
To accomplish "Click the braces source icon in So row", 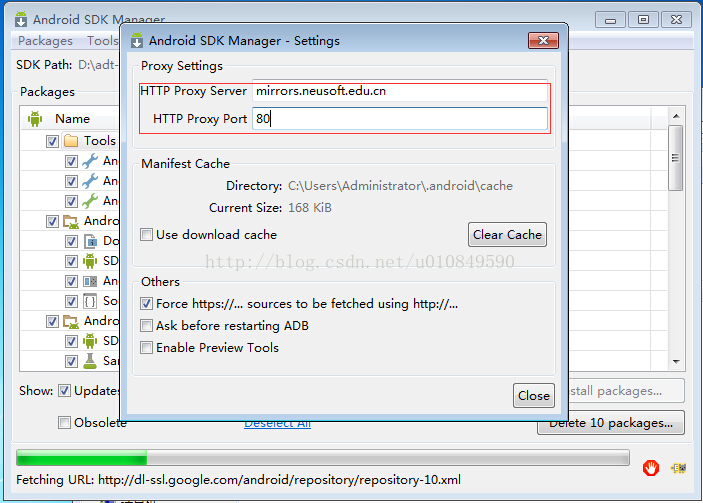I will tap(90, 301).
